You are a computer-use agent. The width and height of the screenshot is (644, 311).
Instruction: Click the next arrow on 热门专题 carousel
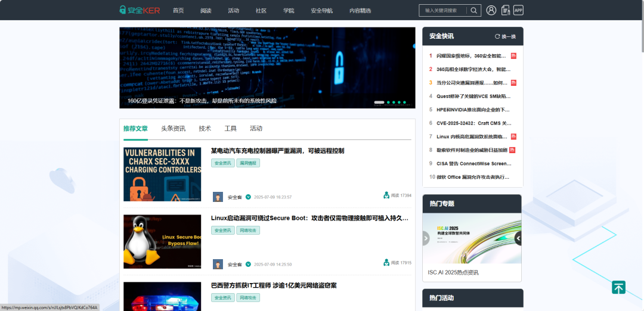(518, 238)
